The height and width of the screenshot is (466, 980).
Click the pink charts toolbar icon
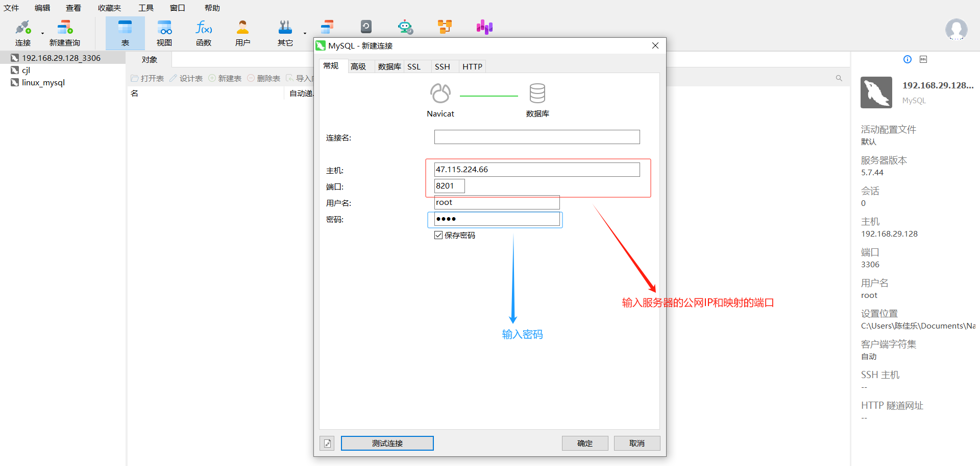pos(484,27)
